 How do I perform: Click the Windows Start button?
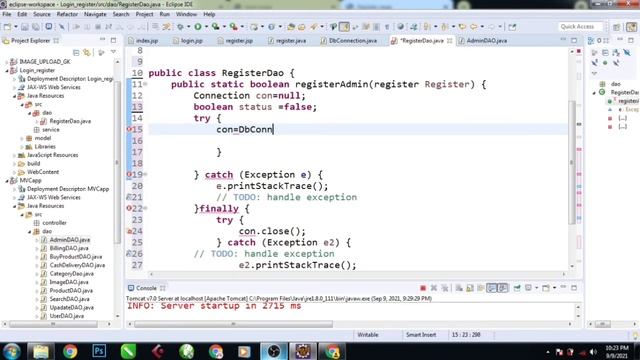(11, 351)
